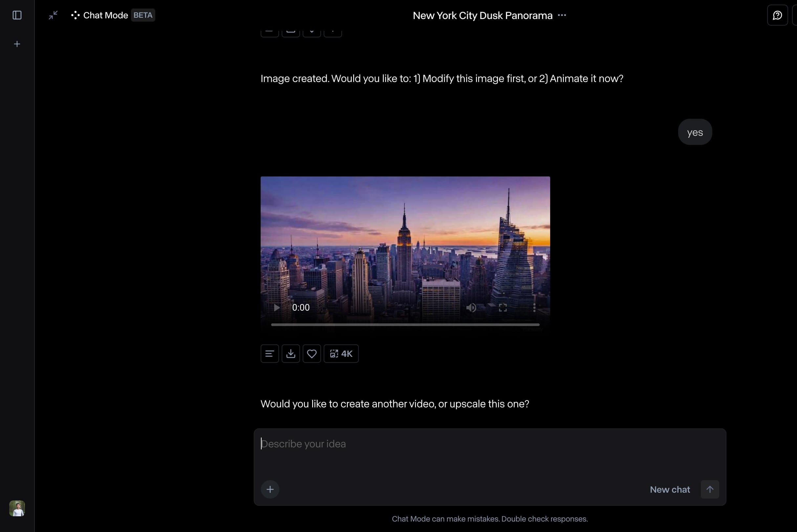Send the prompt with the up arrow
This screenshot has width=797, height=532.
[x=710, y=489]
